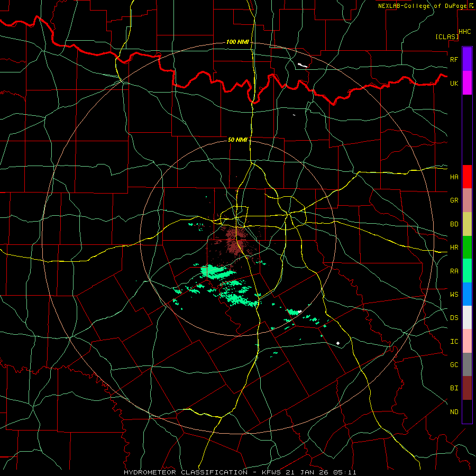
Task: Click the "HHC" product code text
Action: (x=464, y=32)
